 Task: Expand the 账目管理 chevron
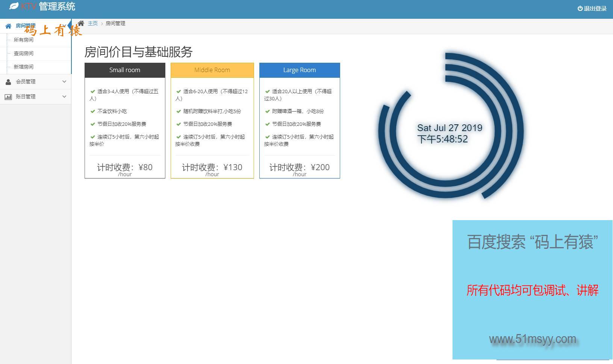[64, 97]
